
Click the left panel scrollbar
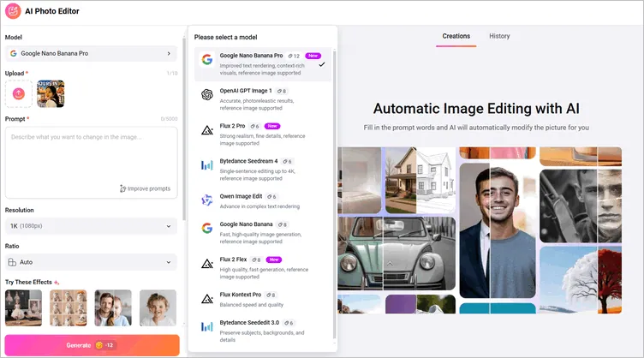[x=184, y=128]
